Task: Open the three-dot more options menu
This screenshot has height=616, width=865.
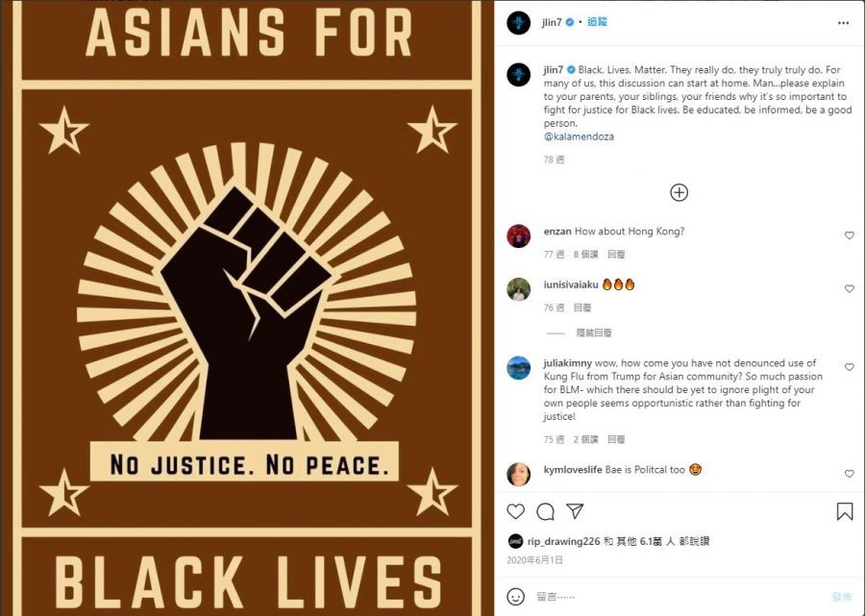Action: tap(843, 23)
